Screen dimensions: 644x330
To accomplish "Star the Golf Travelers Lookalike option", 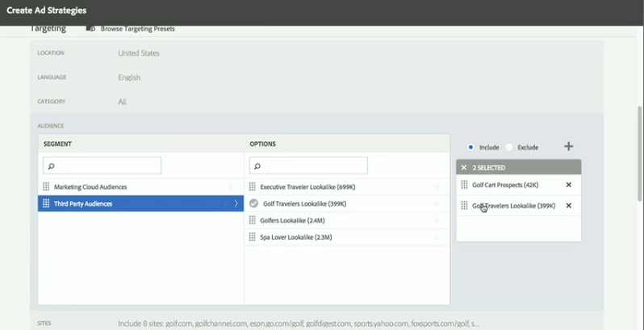I will pyautogui.click(x=437, y=203).
